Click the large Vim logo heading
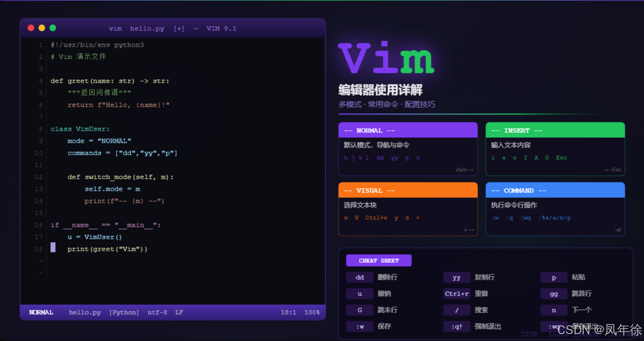The width and height of the screenshot is (644, 341). pos(386,58)
